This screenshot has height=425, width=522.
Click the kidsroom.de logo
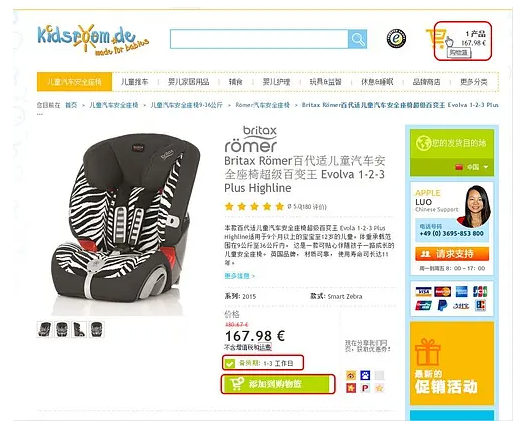(x=93, y=39)
